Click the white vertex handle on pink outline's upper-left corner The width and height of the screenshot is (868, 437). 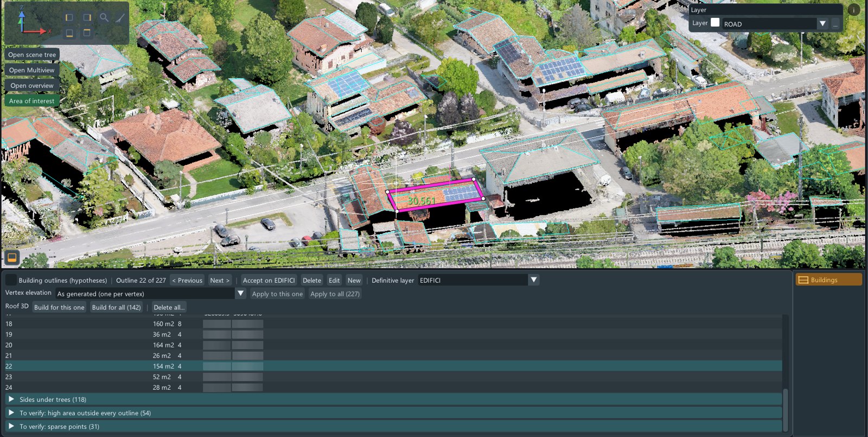pyautogui.click(x=387, y=191)
